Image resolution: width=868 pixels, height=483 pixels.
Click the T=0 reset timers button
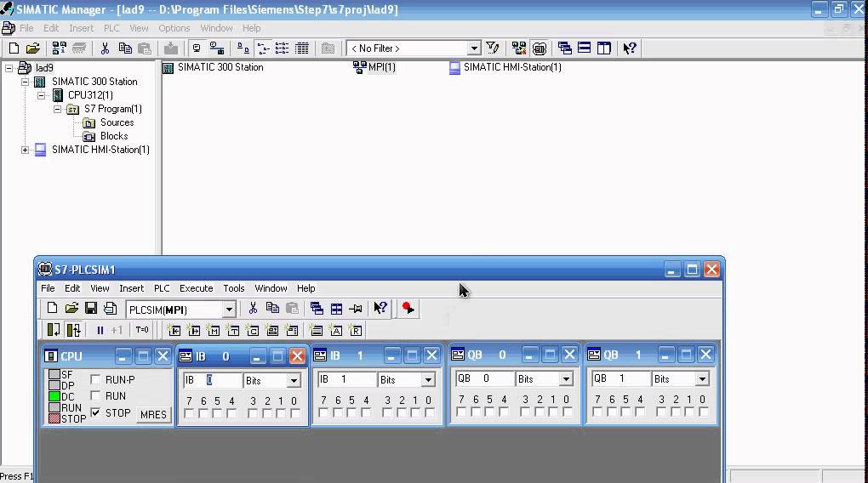click(142, 330)
